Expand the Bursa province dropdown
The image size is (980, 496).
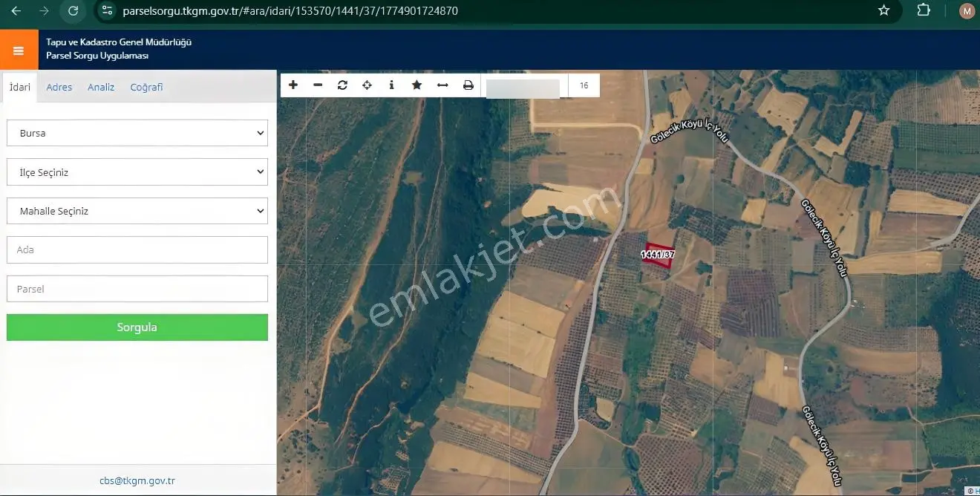[x=137, y=133]
